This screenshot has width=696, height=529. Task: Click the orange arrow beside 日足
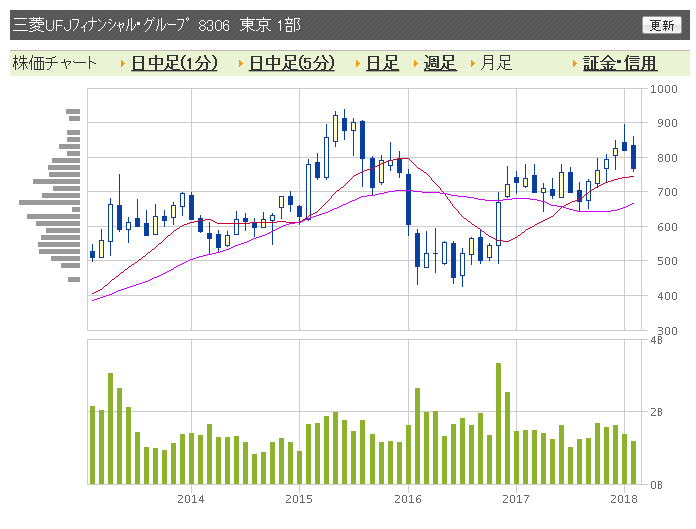click(x=357, y=64)
